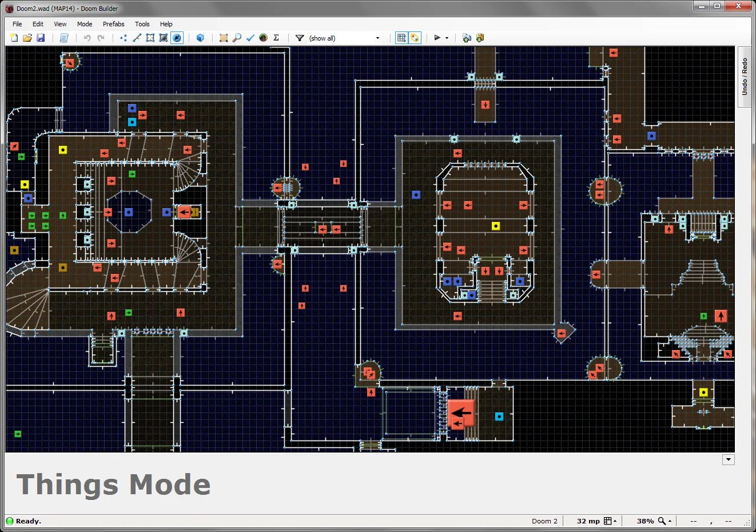Run map analysis with checkmark icon
Viewport: 756px width, 532px height.
pos(250,38)
